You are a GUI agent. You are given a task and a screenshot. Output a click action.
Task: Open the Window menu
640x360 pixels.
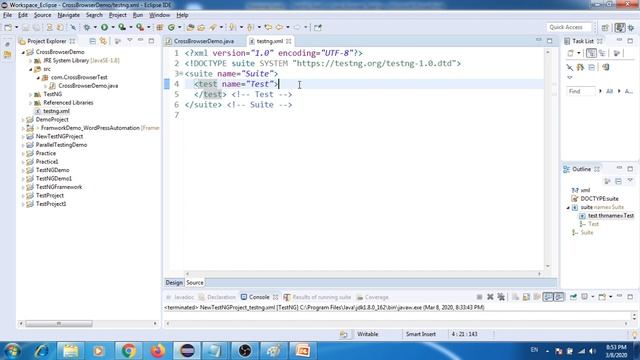160,15
